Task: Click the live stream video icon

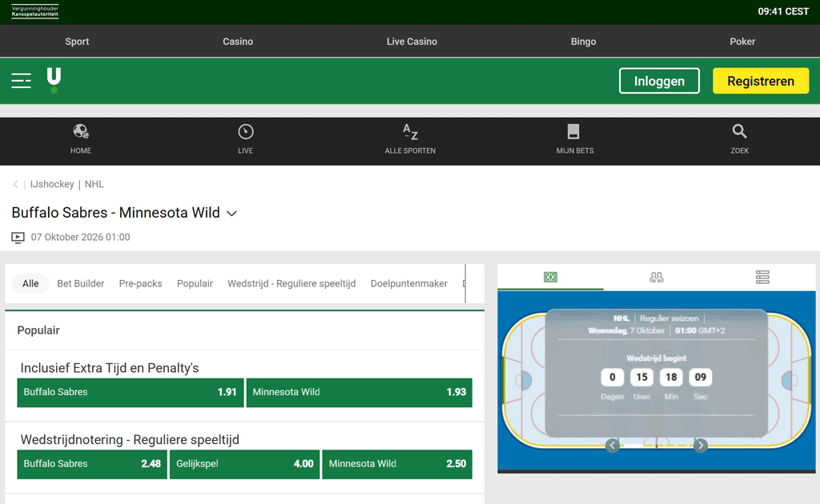Action: [x=18, y=238]
